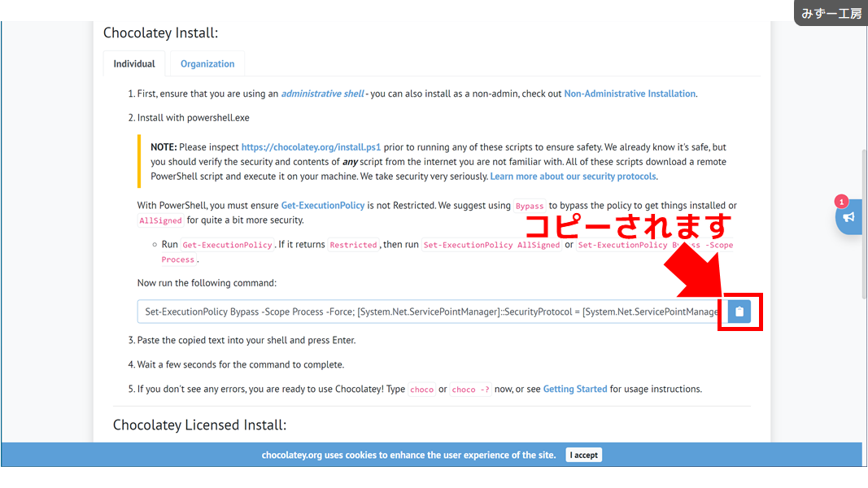Open the announcements megaphone widget
The width and height of the screenshot is (868, 488).
click(x=848, y=217)
